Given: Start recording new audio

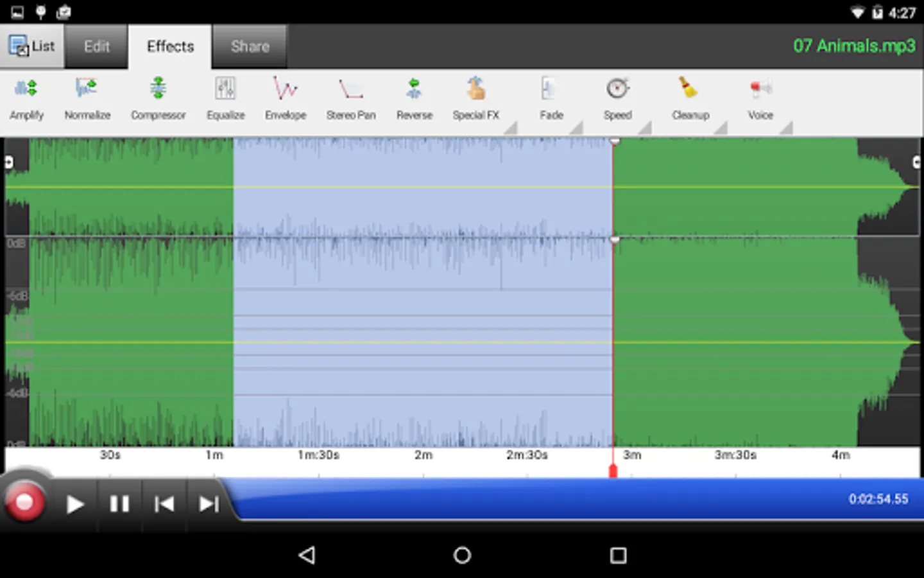Looking at the screenshot, I should coord(25,504).
